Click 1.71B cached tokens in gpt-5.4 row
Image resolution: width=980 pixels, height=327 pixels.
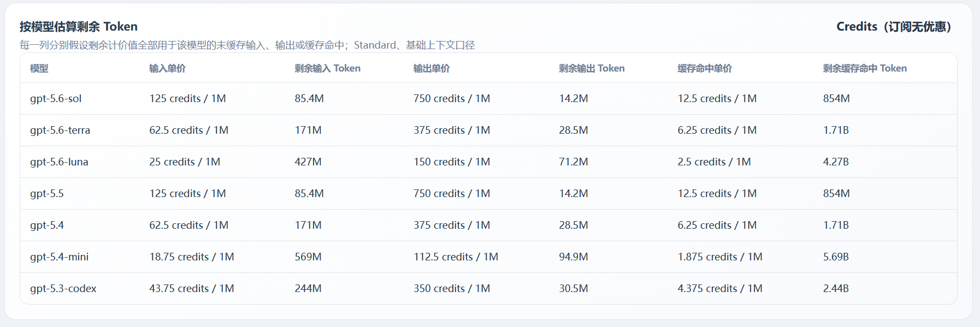click(x=836, y=225)
